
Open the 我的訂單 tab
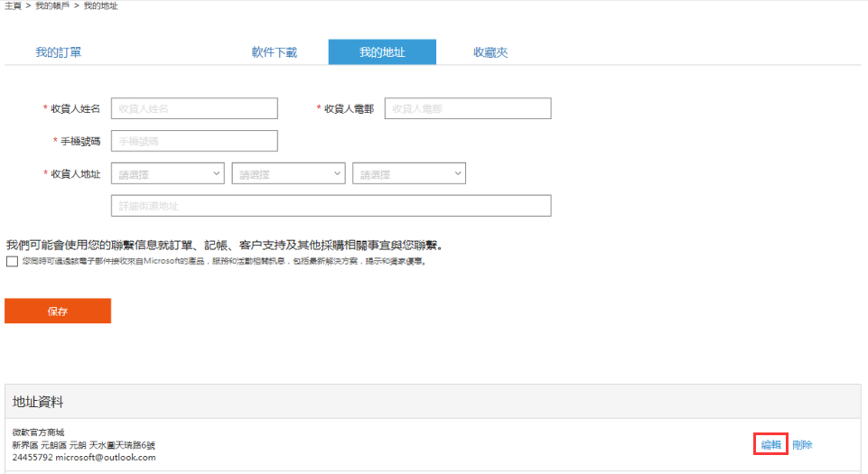[x=59, y=52]
